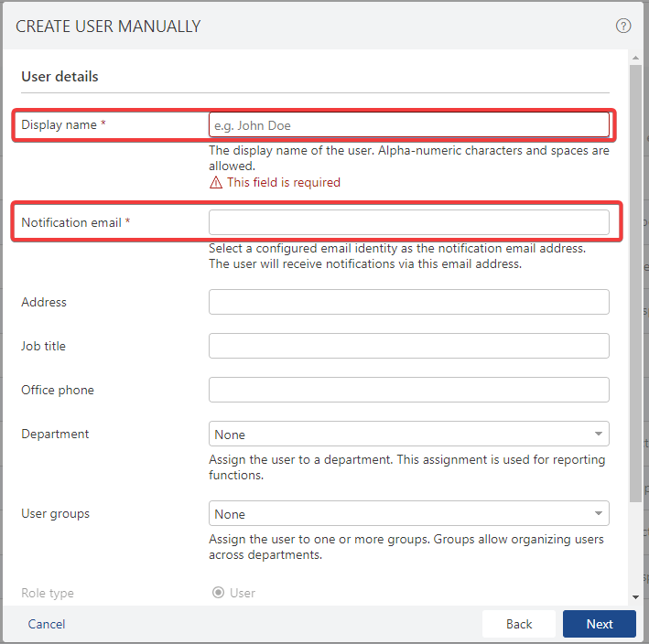Click the 'CREATE USER MANUALLY' title
649x644 pixels.
point(108,27)
